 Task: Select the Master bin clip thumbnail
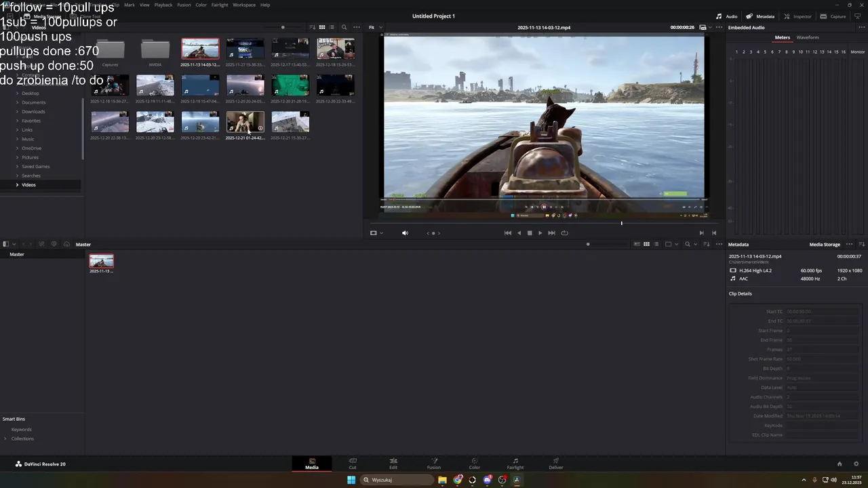(x=101, y=261)
